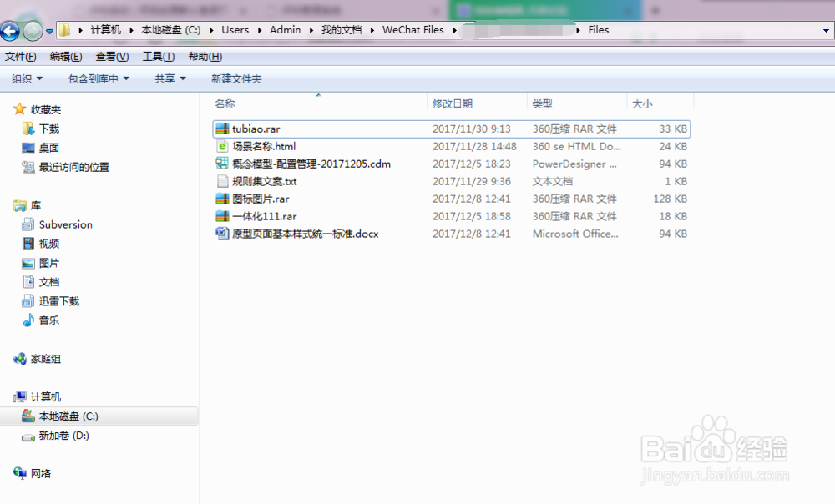Image resolution: width=835 pixels, height=504 pixels.
Task: Click the 2017/12/5 18:23 date cell
Action: [x=471, y=164]
